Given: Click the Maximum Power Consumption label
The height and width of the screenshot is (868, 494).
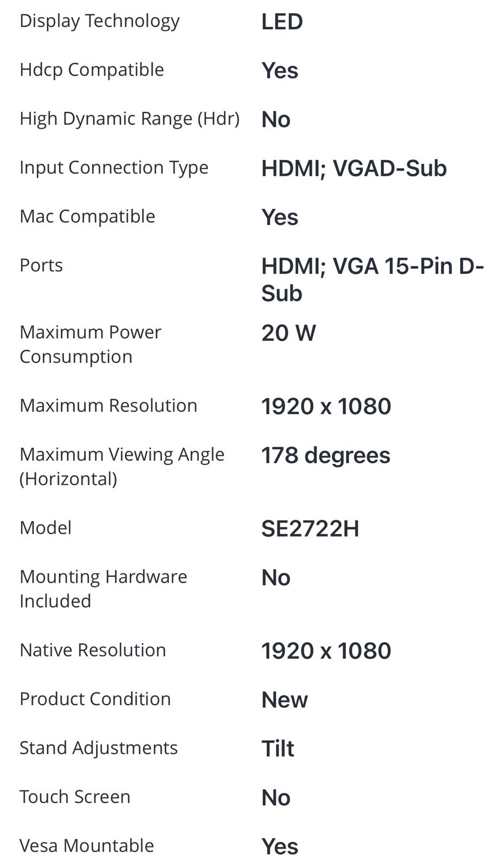Looking at the screenshot, I should [x=90, y=344].
